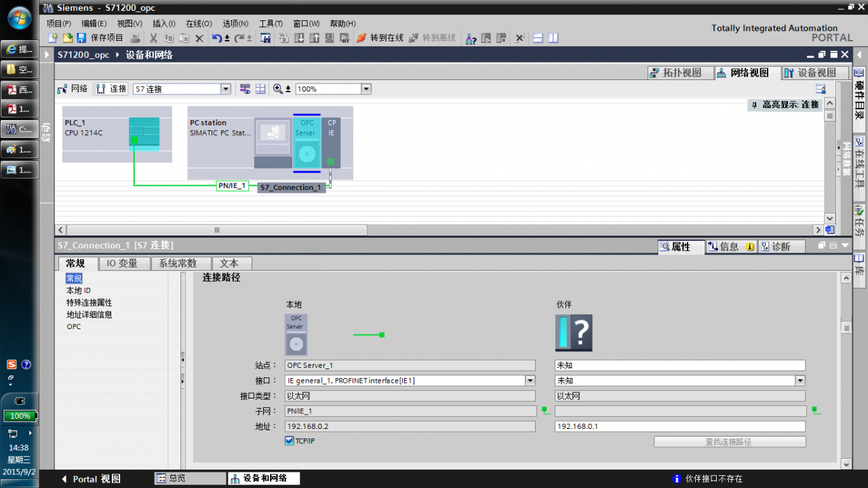Click the OPC Server module in PC station

[x=306, y=143]
